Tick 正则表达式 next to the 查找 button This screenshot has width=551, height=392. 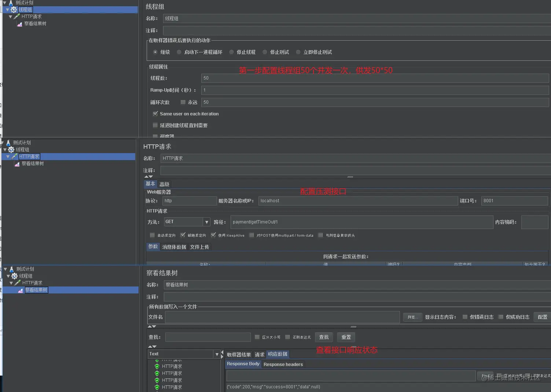click(287, 337)
